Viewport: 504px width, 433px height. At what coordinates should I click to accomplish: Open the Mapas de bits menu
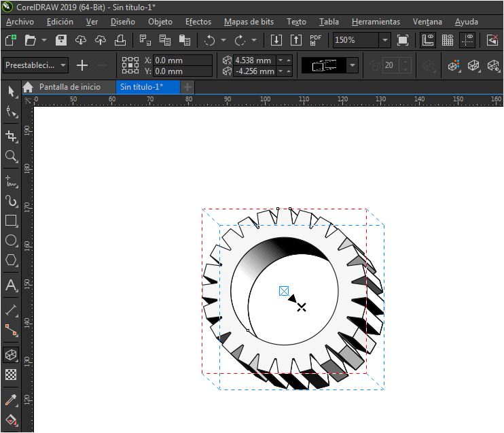click(x=249, y=22)
